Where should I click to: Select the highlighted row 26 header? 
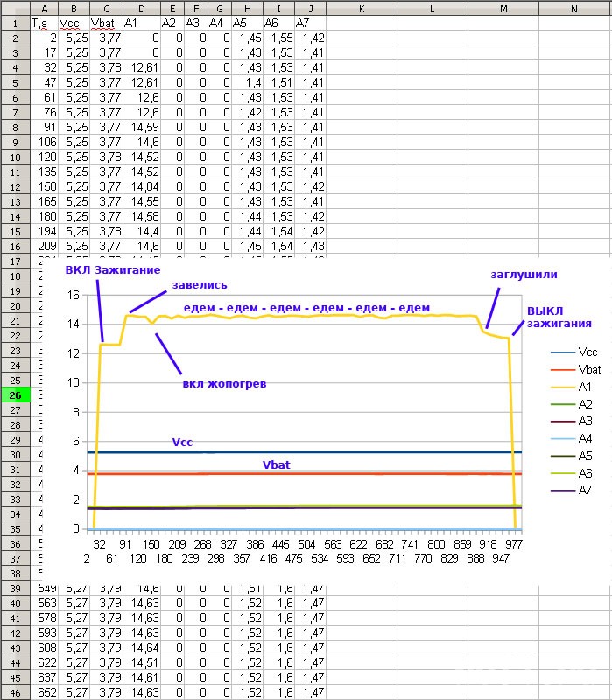[x=14, y=395]
